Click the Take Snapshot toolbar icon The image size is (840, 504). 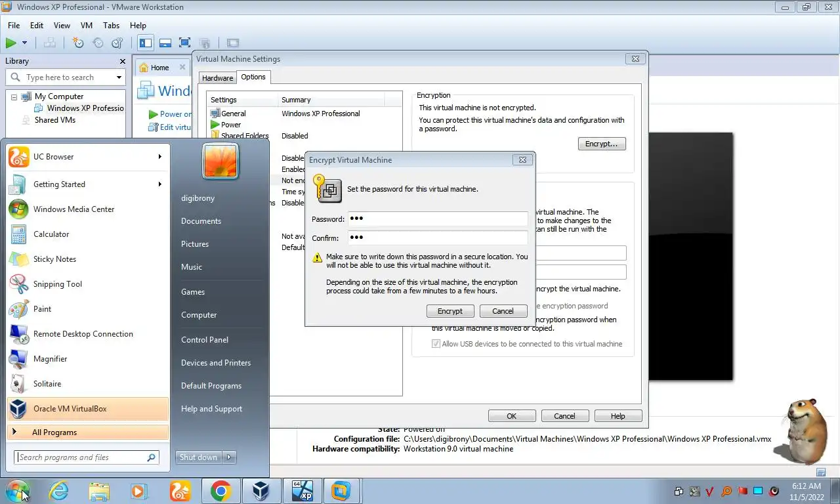78,43
